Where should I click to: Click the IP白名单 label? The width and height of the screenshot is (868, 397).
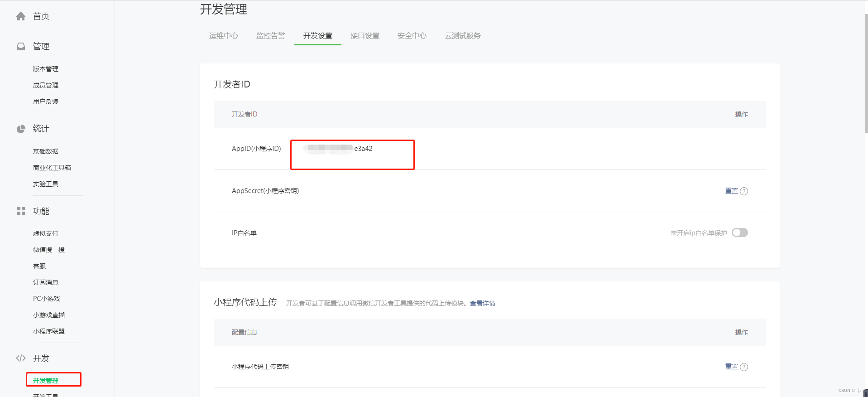pyautogui.click(x=244, y=233)
